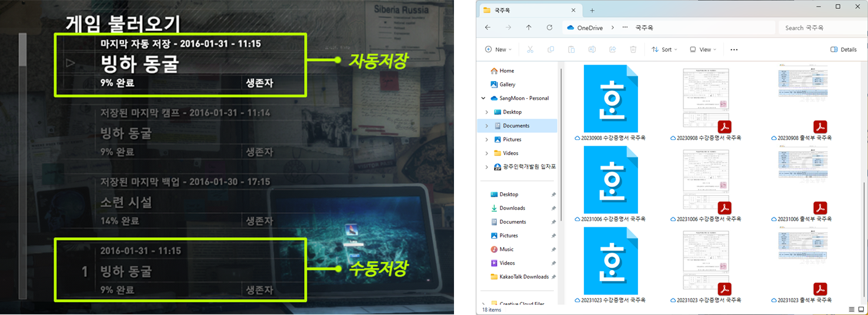Click the Share icon in toolbar
This screenshot has width=868, height=315.
pos(613,49)
